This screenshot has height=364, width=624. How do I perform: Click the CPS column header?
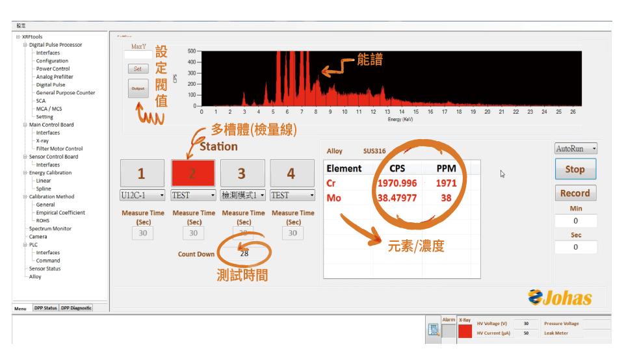tap(397, 168)
